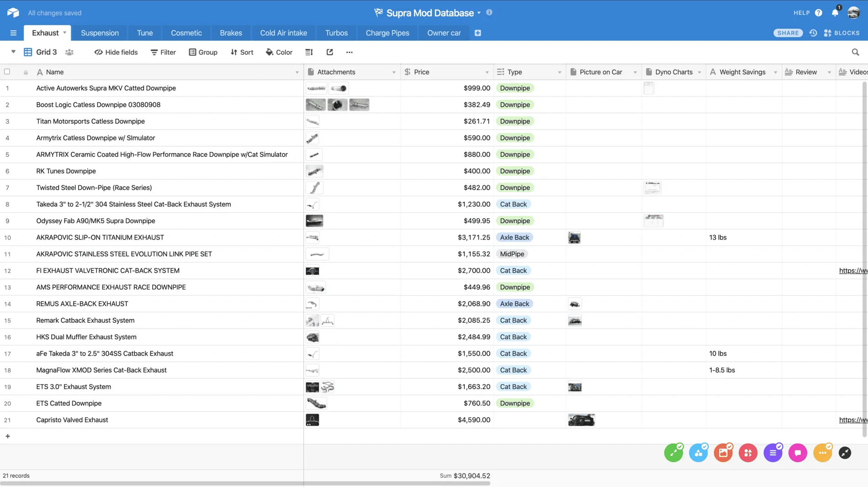Click the magenta chat circular button
Viewport: 868px width, 487px height.
[798, 453]
